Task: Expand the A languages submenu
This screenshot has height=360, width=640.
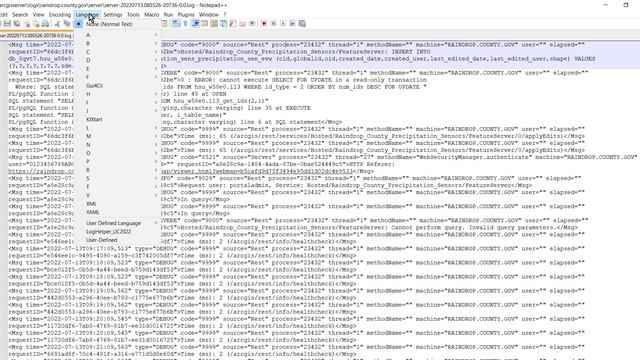Action: pos(118,35)
